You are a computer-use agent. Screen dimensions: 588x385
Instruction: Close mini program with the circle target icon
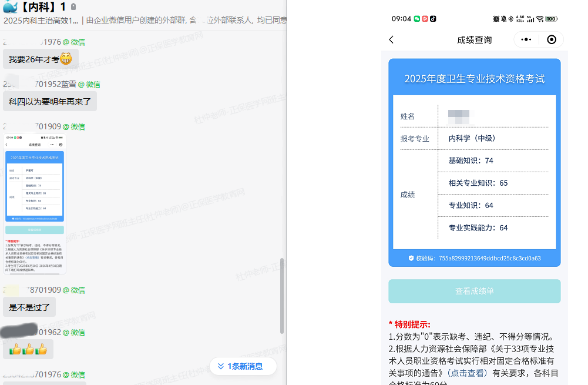click(551, 40)
